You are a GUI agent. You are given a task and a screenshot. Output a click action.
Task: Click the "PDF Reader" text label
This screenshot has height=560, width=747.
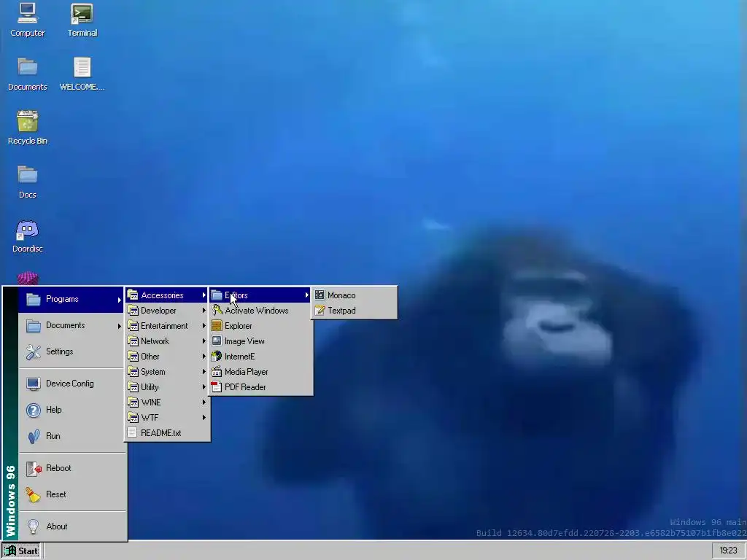pyautogui.click(x=245, y=386)
